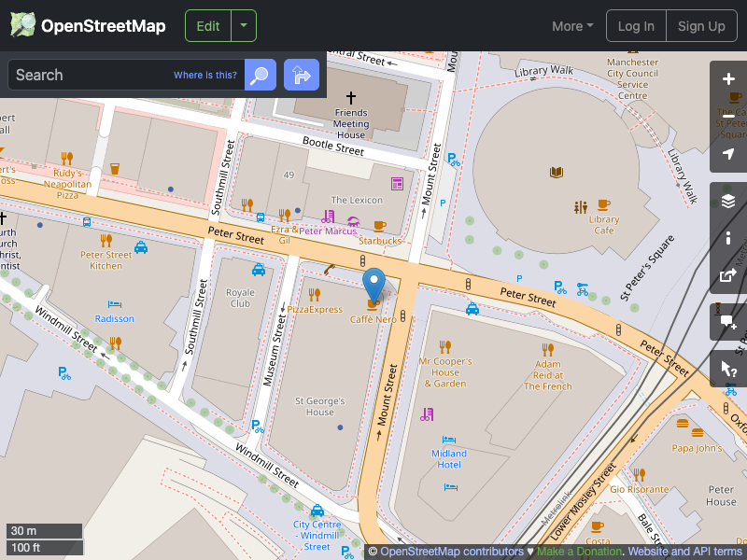
Task: Open the More menu
Action: coord(571,26)
